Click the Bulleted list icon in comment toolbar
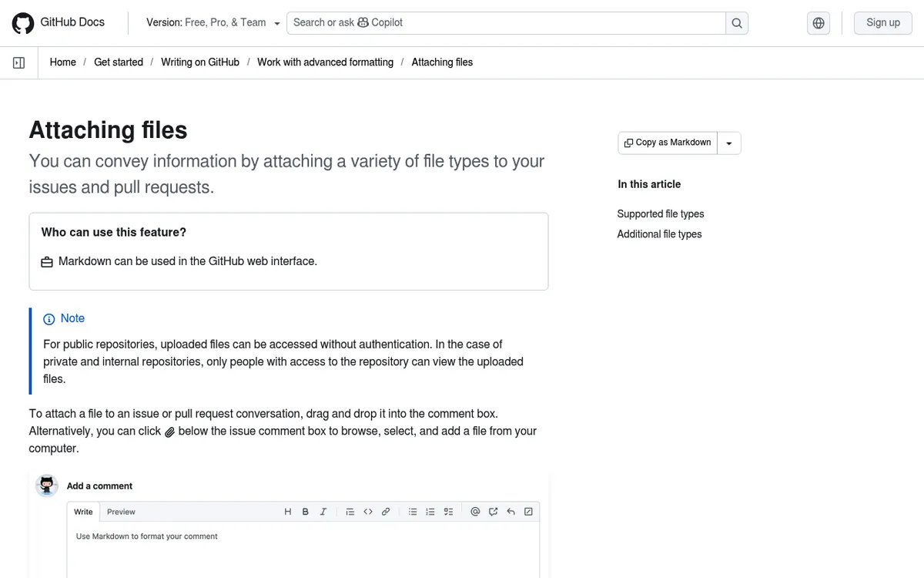 coord(413,512)
